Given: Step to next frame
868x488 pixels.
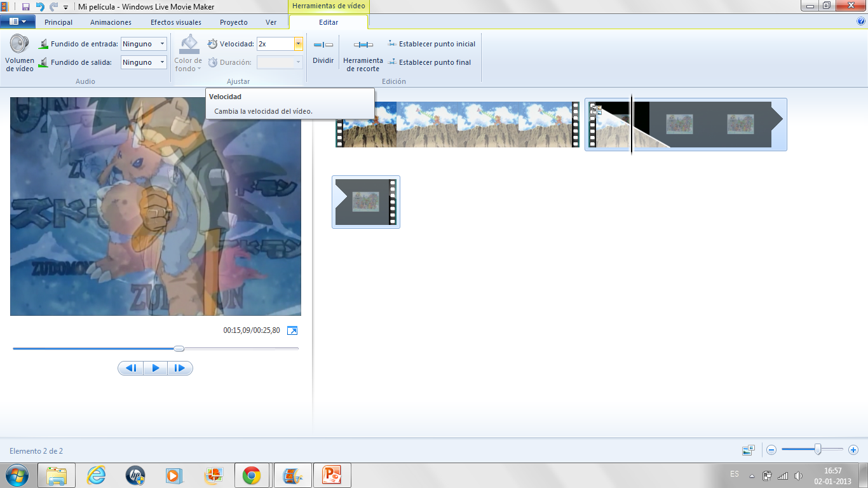Looking at the screenshot, I should 180,368.
